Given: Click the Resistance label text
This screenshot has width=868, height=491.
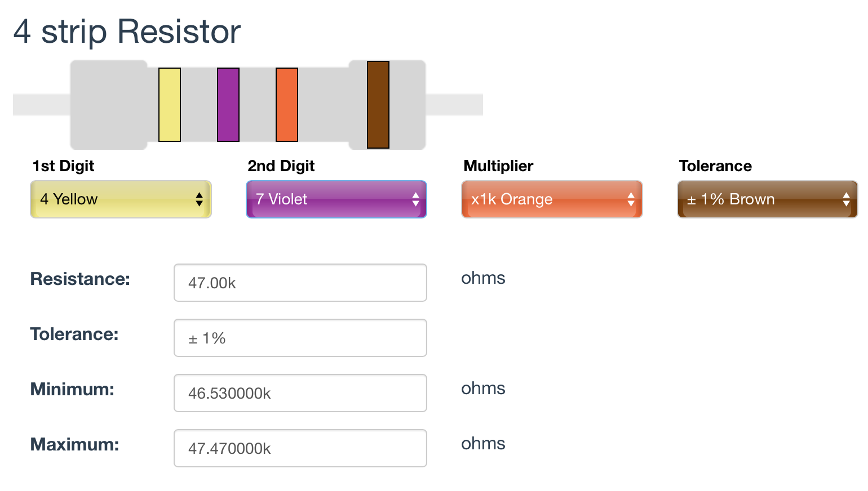Looking at the screenshot, I should click(80, 279).
